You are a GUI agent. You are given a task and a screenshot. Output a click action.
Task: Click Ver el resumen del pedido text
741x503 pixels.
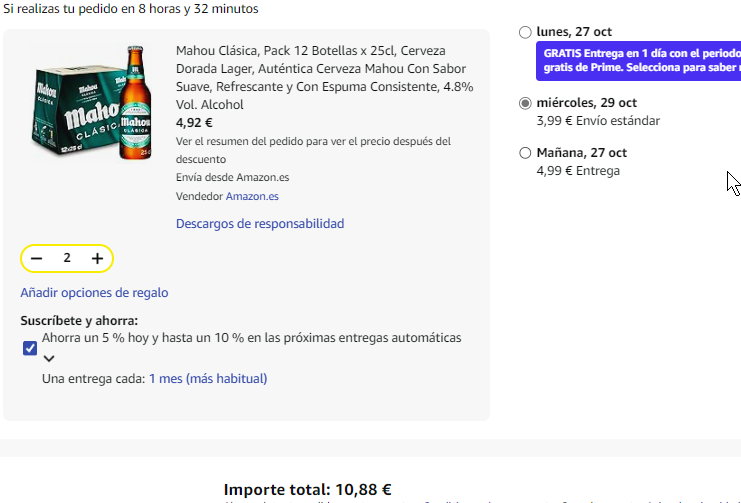pyautogui.click(x=313, y=150)
